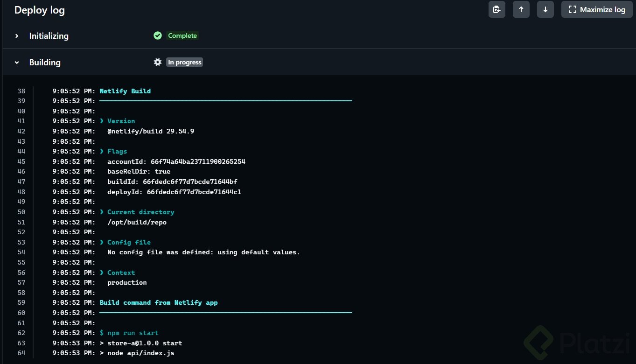Select the Initializing section title
This screenshot has height=364, width=636.
[x=49, y=36]
